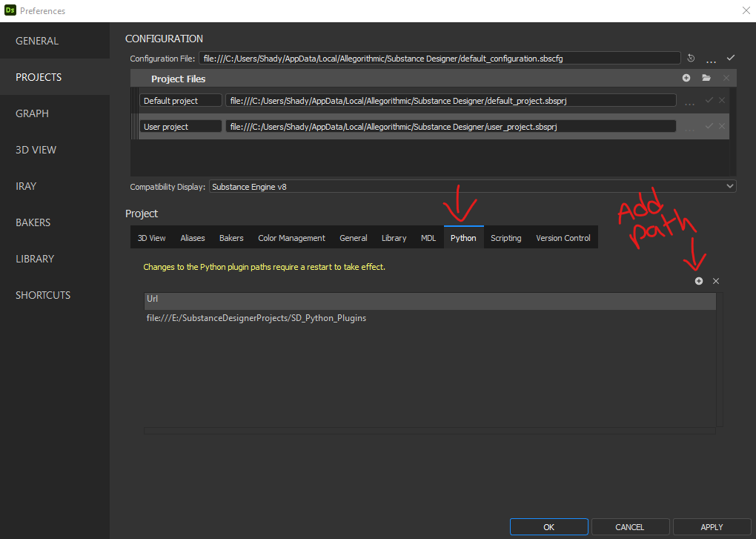Open the GRAPH preferences section

click(55, 113)
